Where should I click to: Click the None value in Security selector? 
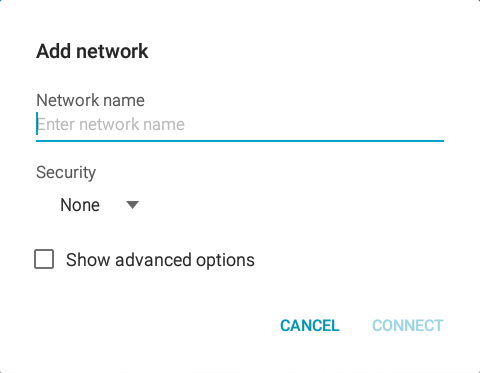pyautogui.click(x=80, y=205)
